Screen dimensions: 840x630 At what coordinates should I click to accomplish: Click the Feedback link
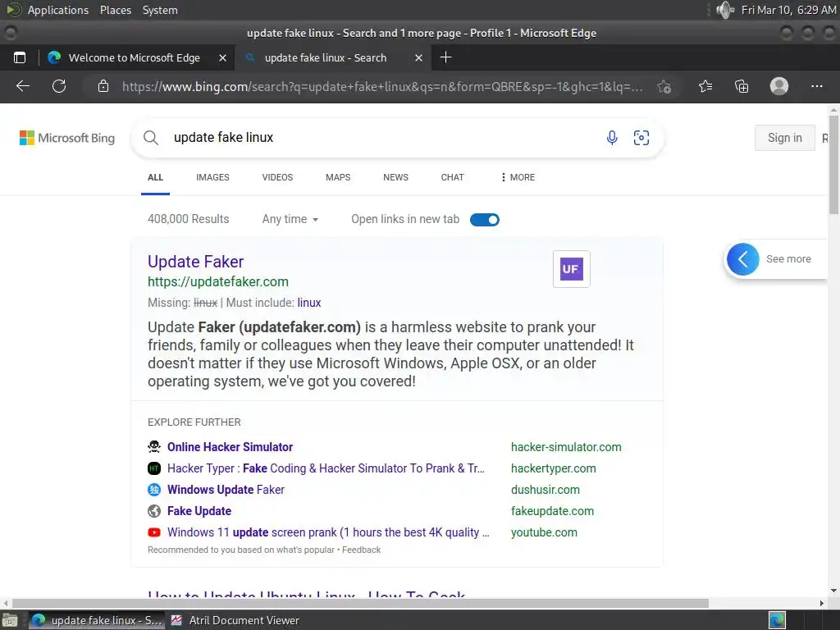362,550
